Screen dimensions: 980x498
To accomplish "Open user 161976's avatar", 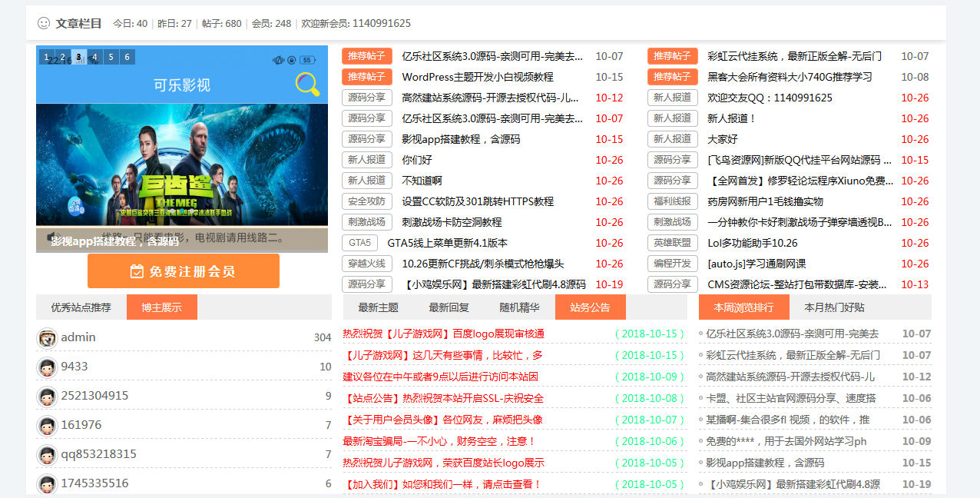I will click(x=47, y=425).
